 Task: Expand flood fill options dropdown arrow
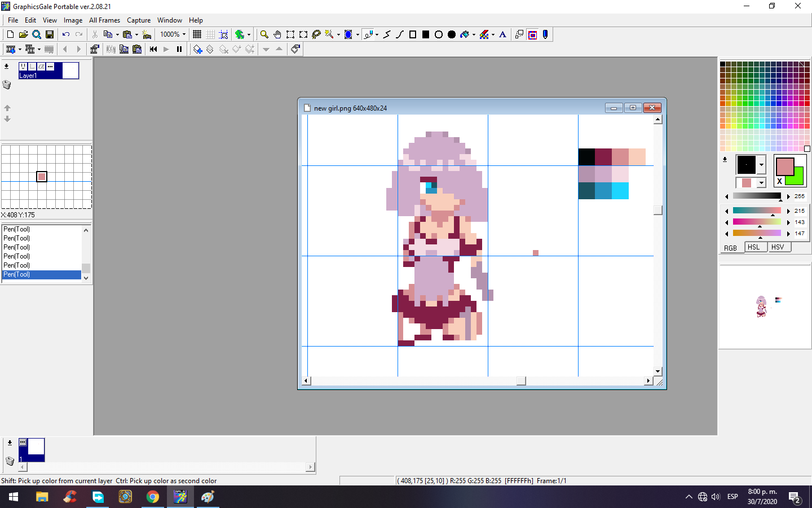click(474, 34)
